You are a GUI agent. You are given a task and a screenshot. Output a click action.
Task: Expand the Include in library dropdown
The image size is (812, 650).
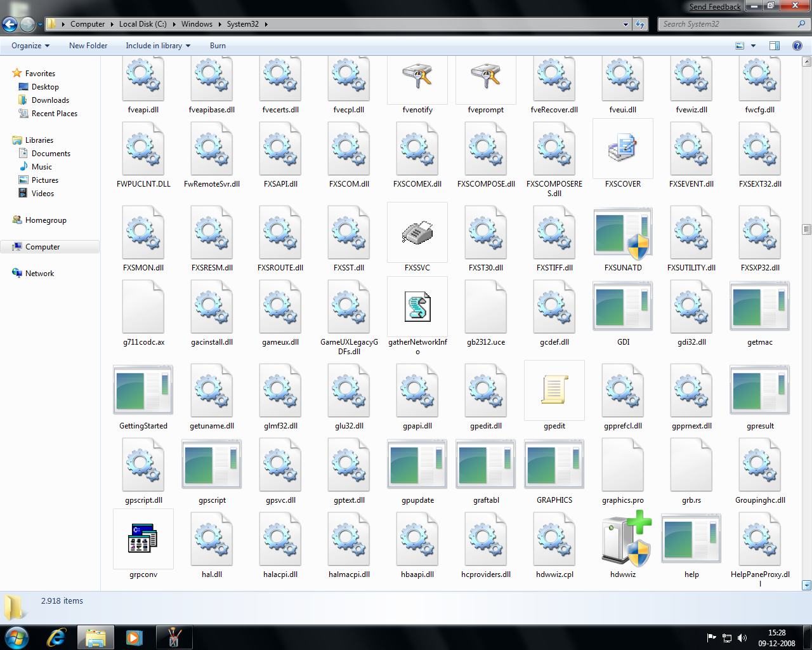(157, 46)
